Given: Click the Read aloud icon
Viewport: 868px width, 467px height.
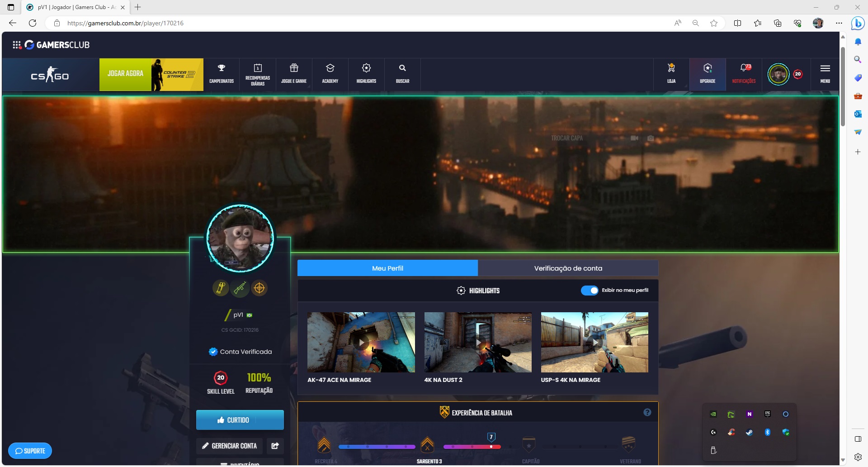Looking at the screenshot, I should 678,23.
